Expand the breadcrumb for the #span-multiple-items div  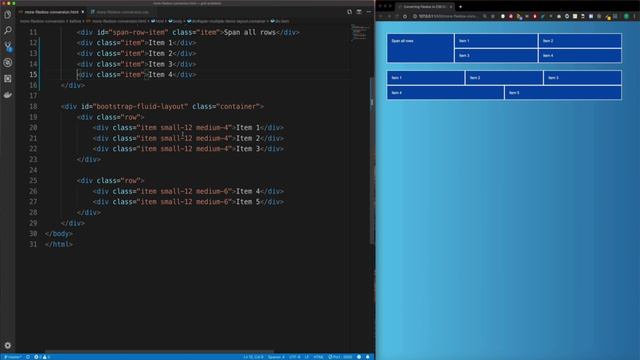[226, 21]
